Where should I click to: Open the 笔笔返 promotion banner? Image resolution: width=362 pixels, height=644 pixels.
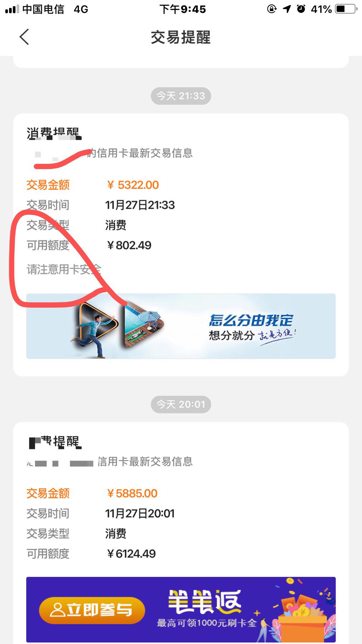181,610
